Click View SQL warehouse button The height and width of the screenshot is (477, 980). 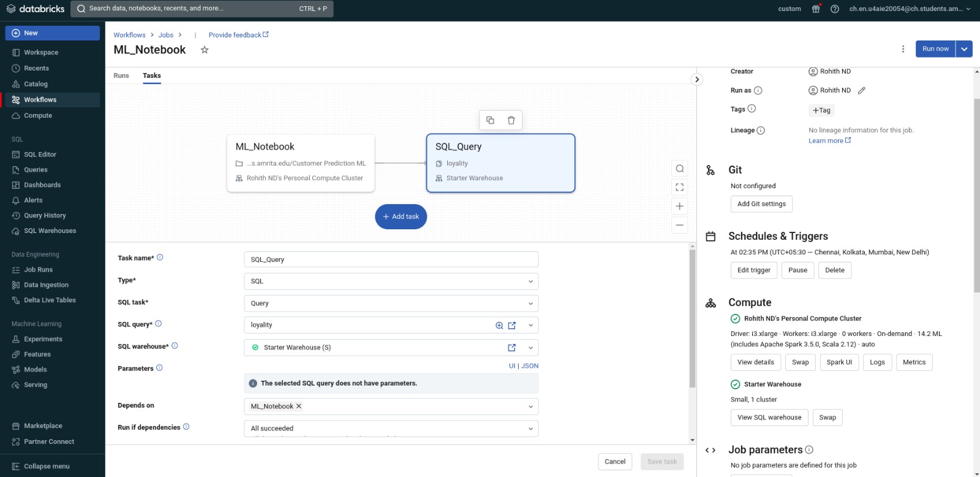[x=769, y=418]
